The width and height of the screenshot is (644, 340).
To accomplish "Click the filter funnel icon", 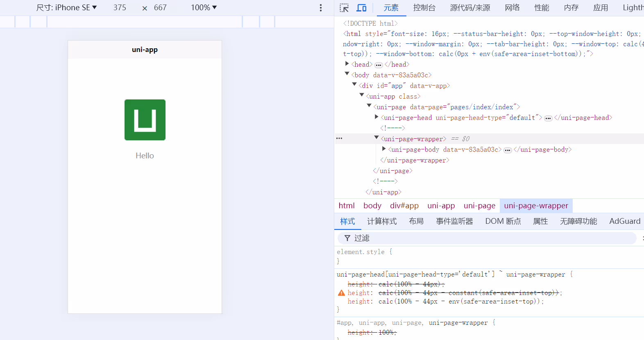I will 347,238.
